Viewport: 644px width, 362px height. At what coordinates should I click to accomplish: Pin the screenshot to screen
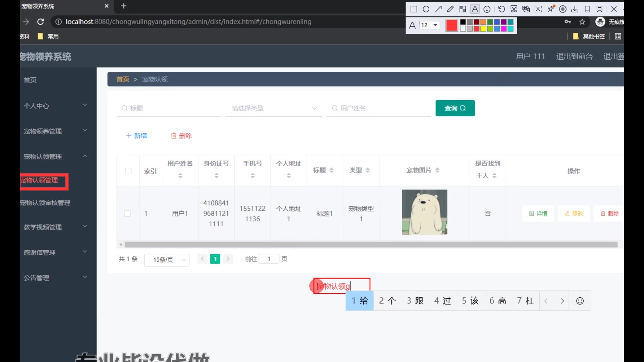(x=551, y=9)
